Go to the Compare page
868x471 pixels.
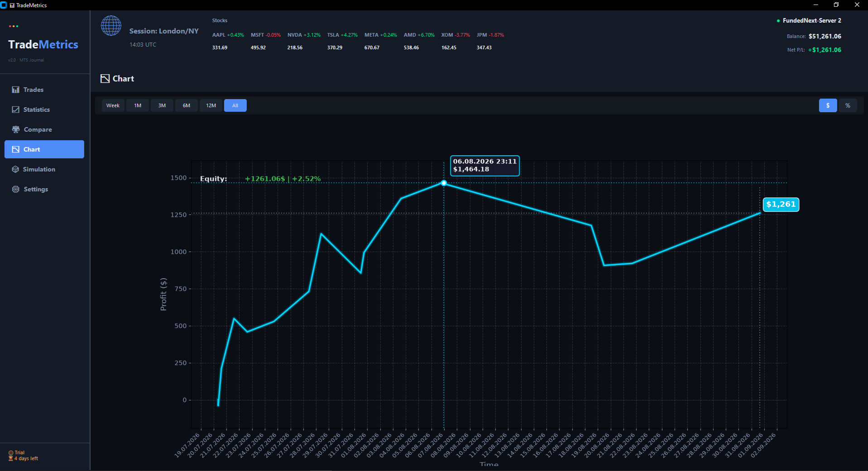coord(44,129)
